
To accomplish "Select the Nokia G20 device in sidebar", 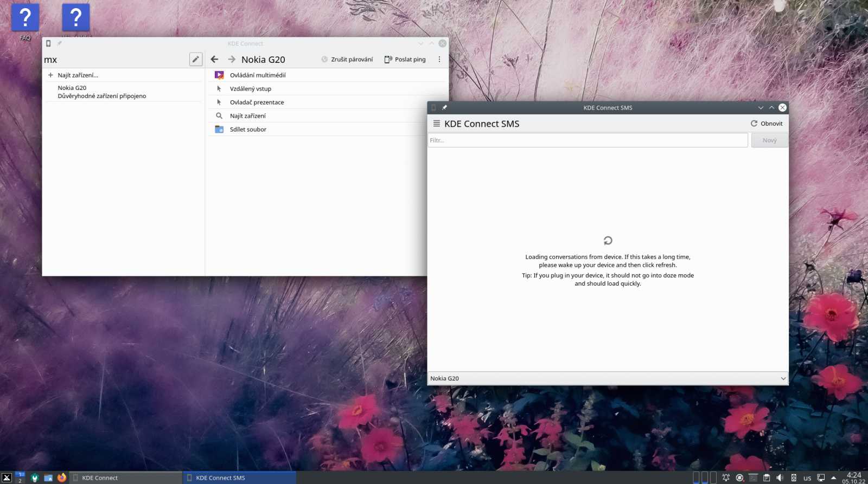I will click(124, 92).
